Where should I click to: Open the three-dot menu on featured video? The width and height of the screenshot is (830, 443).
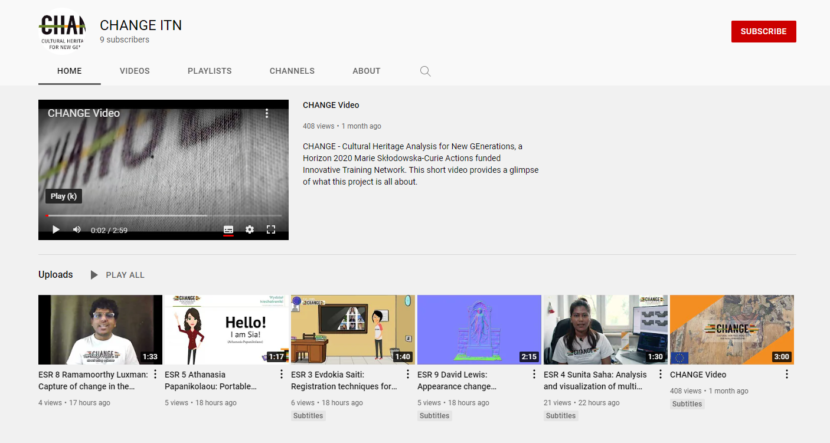click(x=266, y=114)
